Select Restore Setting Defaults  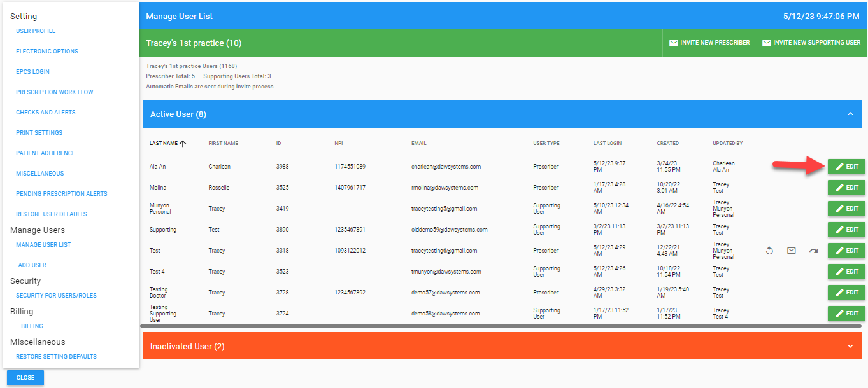click(57, 357)
